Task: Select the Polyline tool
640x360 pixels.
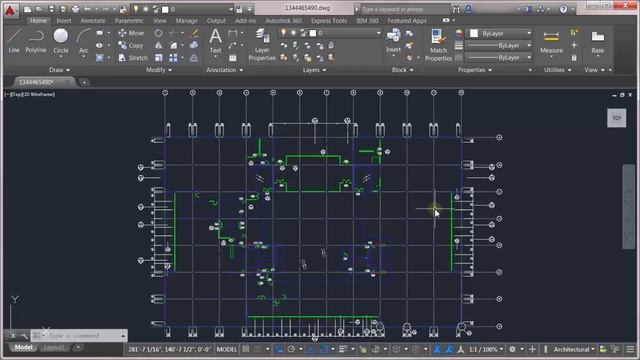Action: pyautogui.click(x=36, y=41)
